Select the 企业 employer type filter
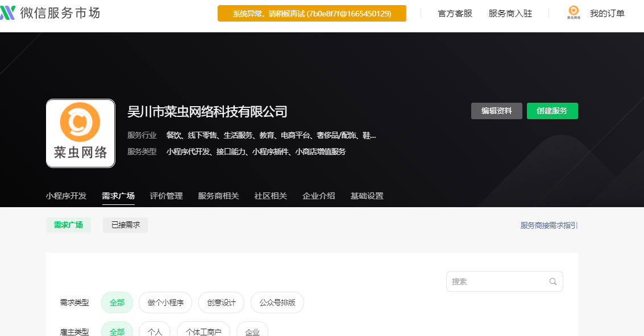The height and width of the screenshot is (336, 644). pos(252,330)
